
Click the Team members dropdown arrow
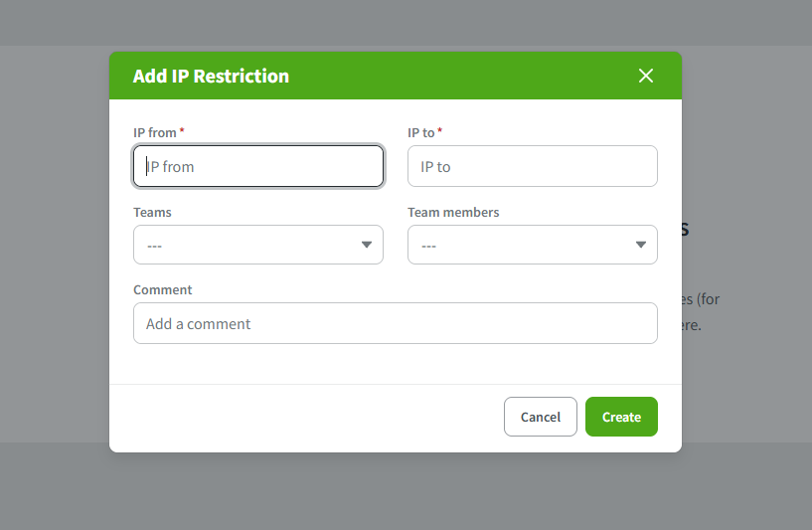click(x=641, y=245)
